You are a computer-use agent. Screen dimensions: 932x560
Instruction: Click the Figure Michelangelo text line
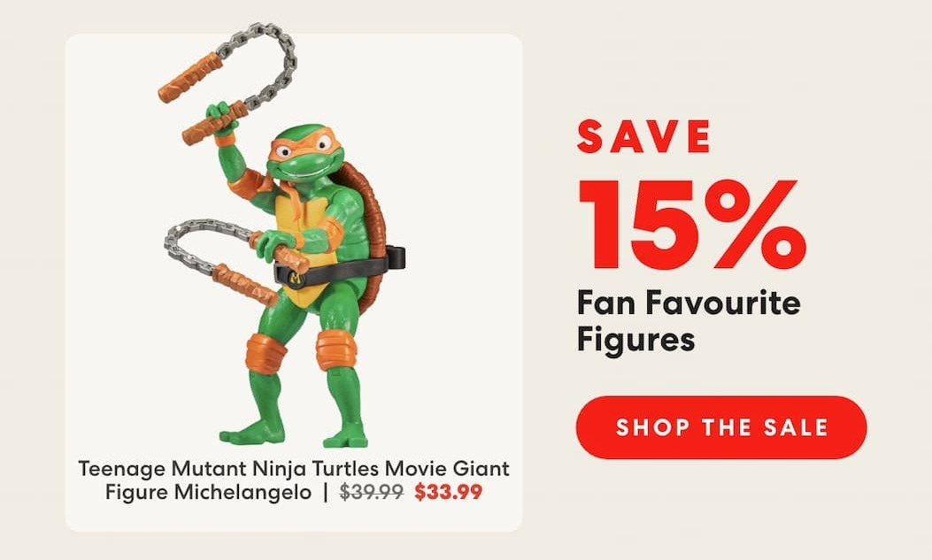point(208,492)
